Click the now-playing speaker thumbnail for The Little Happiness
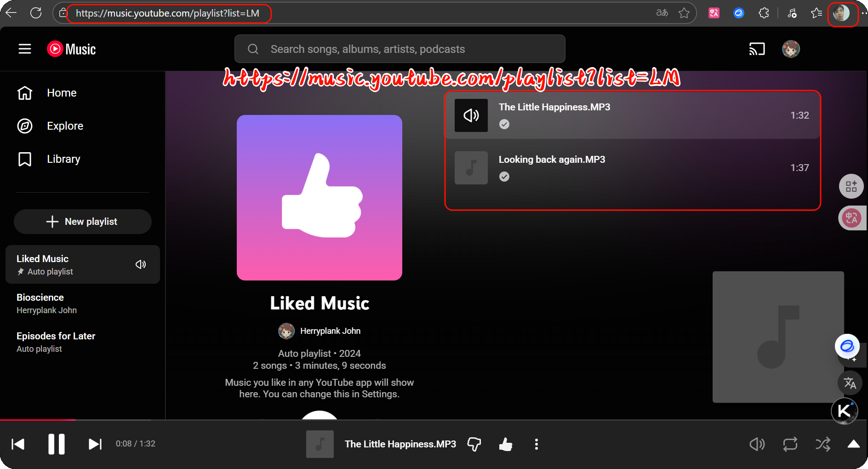 click(x=471, y=115)
